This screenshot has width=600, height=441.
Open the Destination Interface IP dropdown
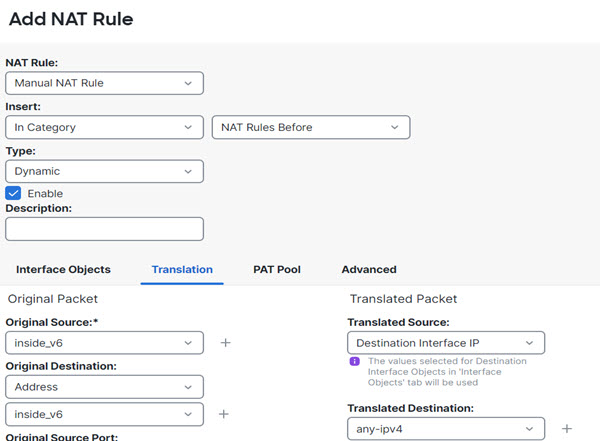click(x=445, y=343)
